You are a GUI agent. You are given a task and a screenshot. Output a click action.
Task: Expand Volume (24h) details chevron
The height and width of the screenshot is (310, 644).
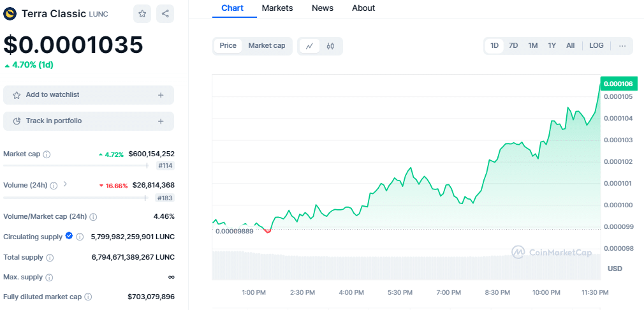64,184
